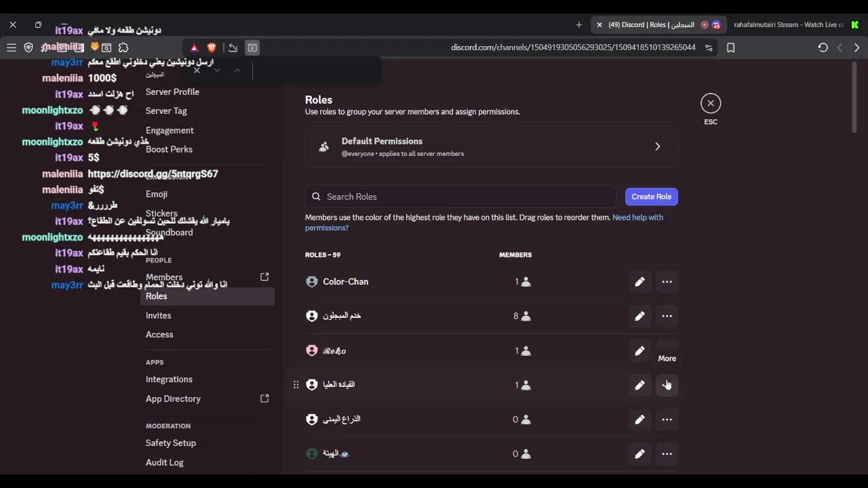Open More options for Color-Chan role
The height and width of the screenshot is (488, 868).
[x=667, y=282]
